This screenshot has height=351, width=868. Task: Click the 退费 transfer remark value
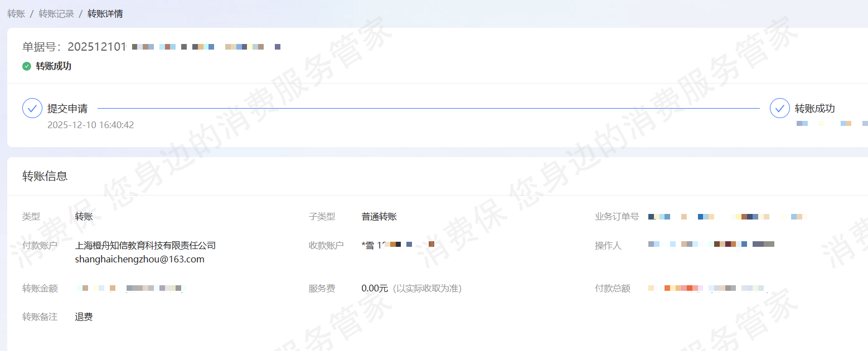click(x=84, y=317)
